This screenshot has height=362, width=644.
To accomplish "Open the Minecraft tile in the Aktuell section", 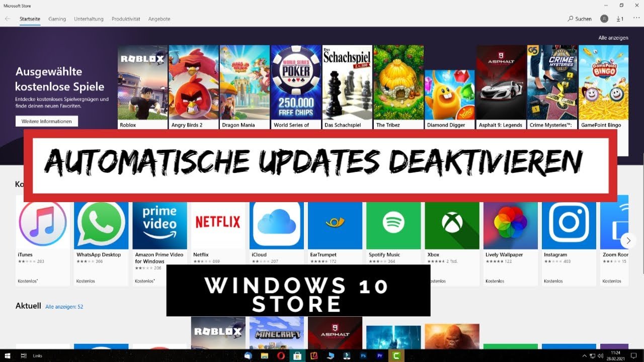I will 277,332.
